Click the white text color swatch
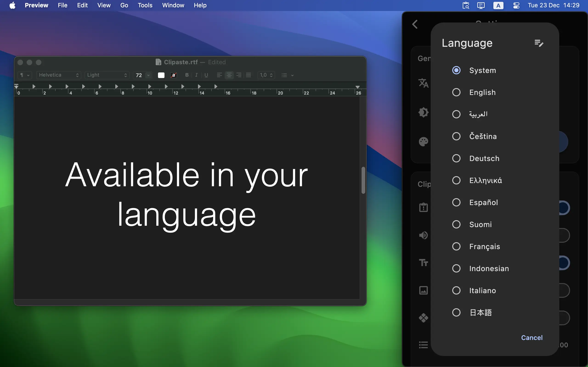This screenshot has width=588, height=367. tap(161, 75)
